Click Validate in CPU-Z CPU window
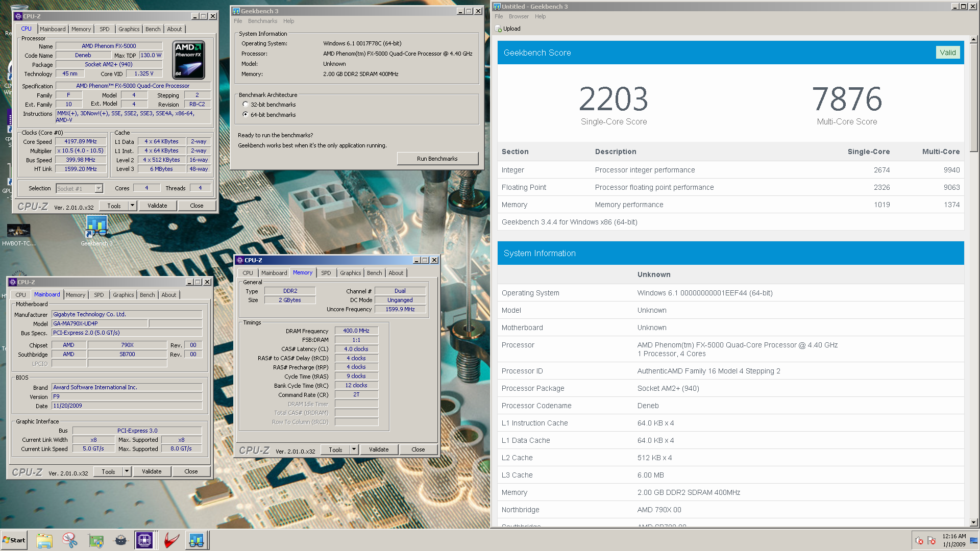 (x=157, y=206)
